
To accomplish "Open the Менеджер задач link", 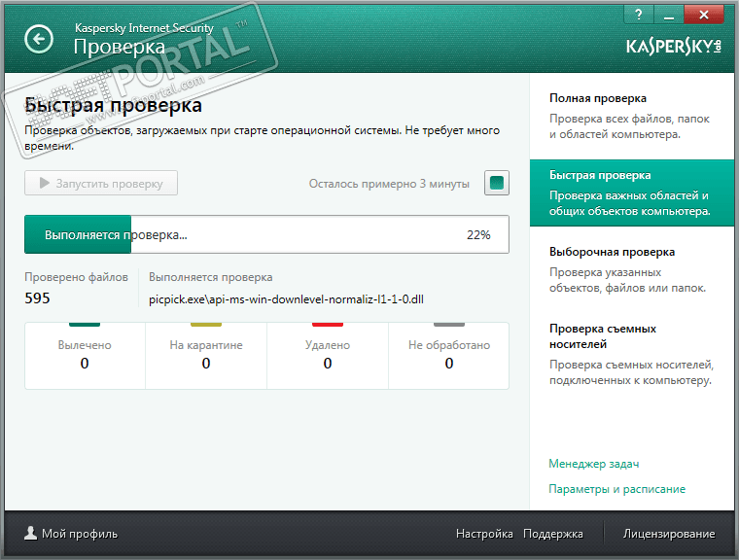I will pos(594,464).
